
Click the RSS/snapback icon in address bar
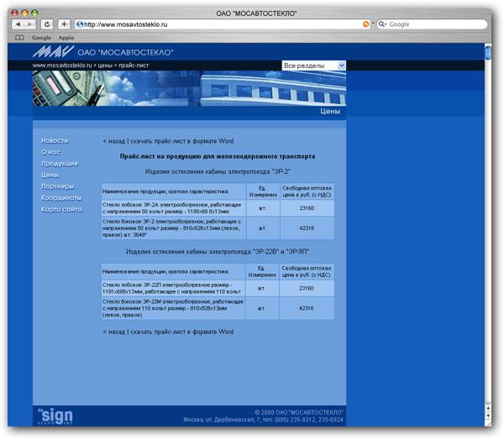(x=365, y=24)
